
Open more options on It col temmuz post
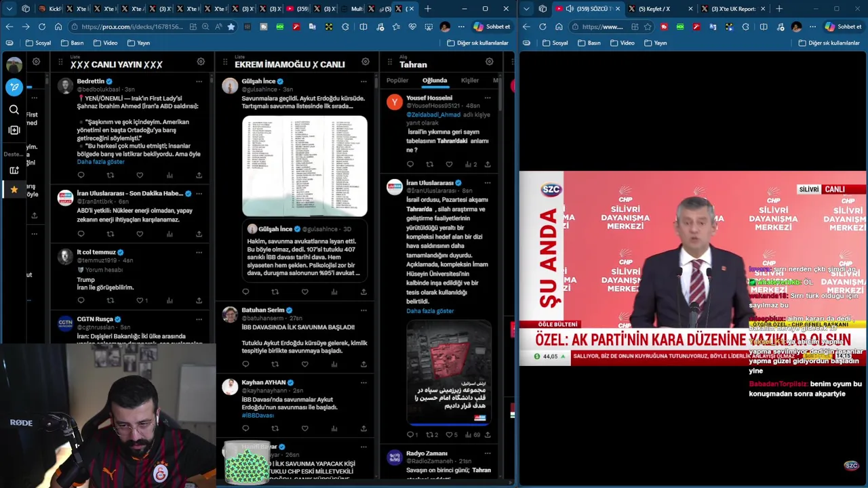[x=199, y=252]
